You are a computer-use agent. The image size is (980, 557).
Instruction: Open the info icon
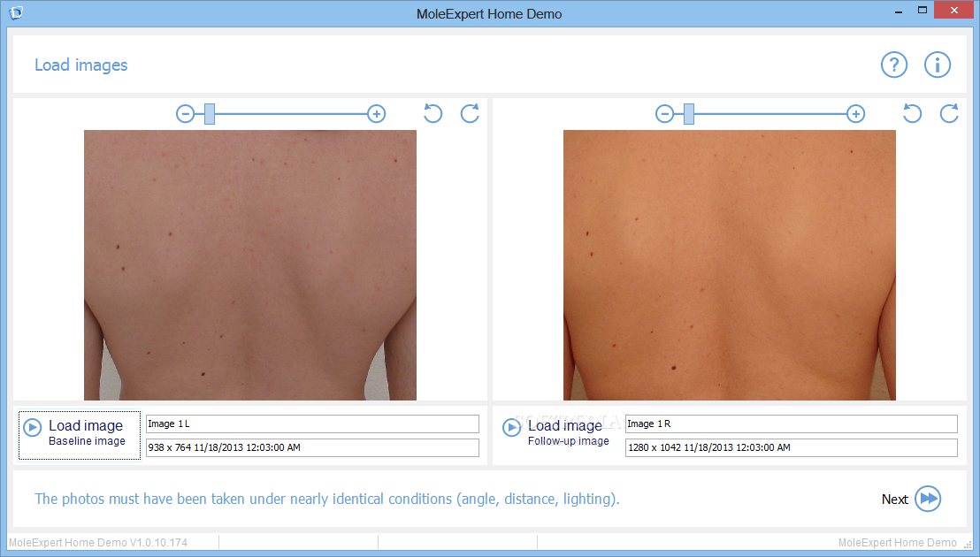click(x=937, y=65)
